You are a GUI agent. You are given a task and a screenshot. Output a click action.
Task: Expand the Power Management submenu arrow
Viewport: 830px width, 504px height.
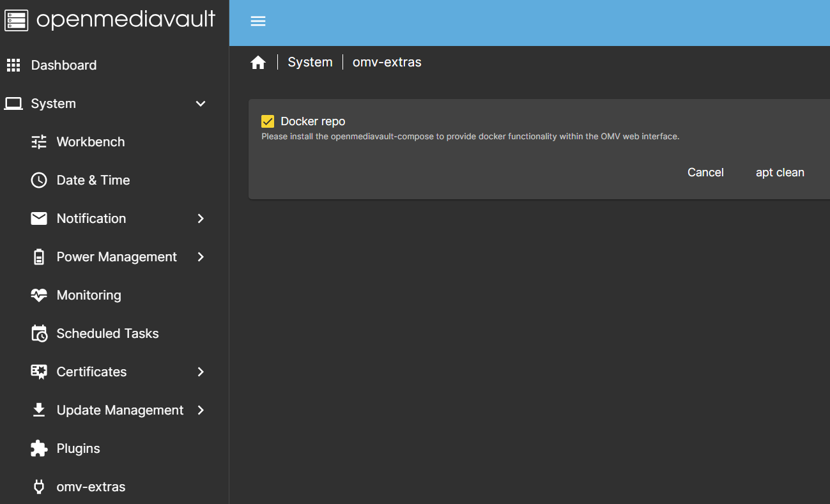[201, 257]
